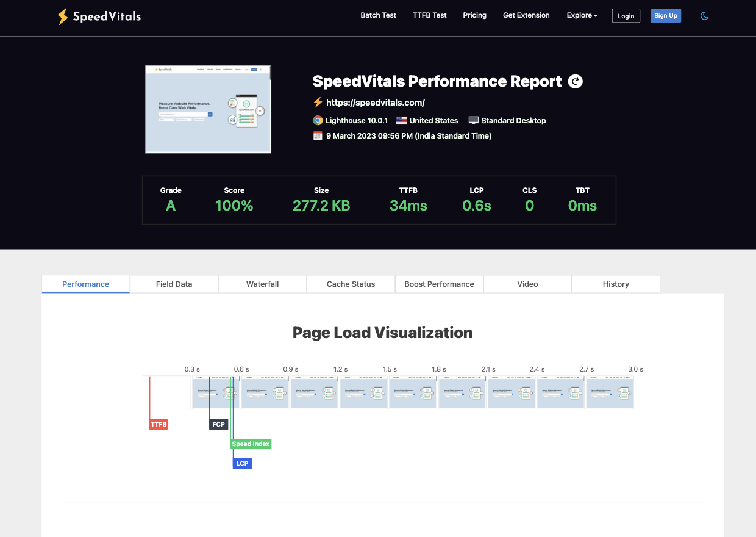Toggle dark mode moon icon
This screenshot has height=537, width=756.
tap(705, 16)
